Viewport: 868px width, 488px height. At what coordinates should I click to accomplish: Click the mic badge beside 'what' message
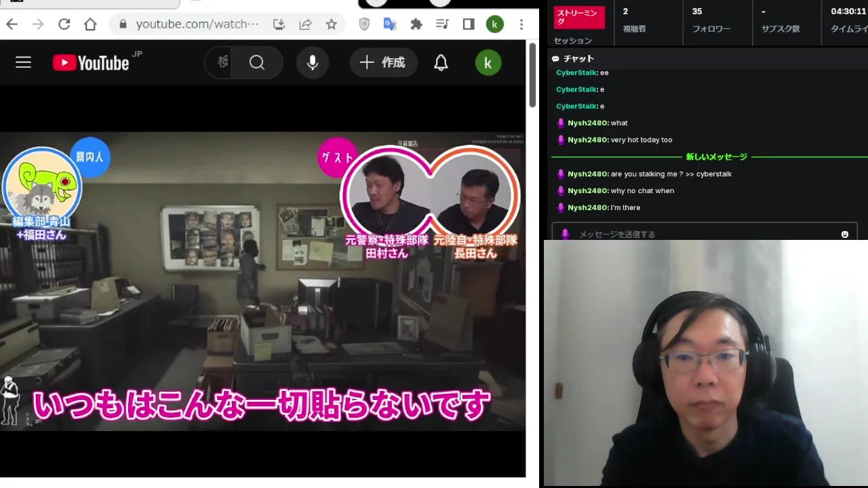561,123
